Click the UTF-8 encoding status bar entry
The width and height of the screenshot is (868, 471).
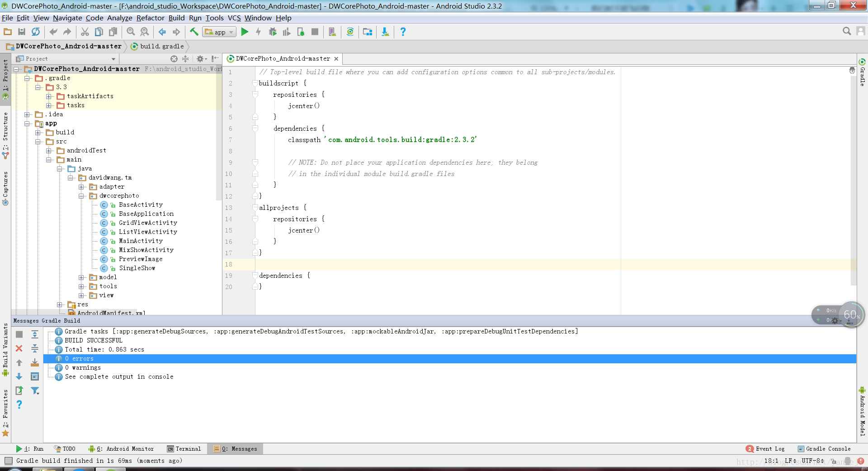[x=813, y=461]
